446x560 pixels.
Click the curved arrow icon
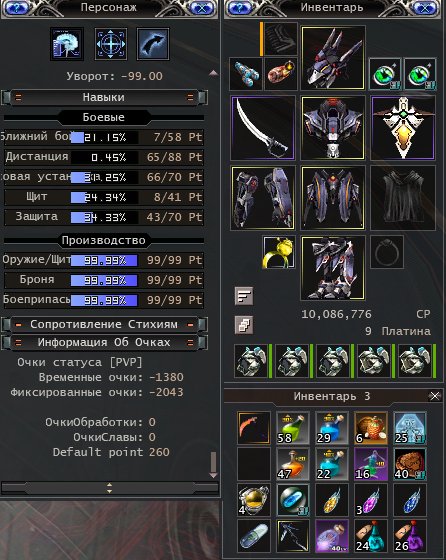[x=153, y=44]
